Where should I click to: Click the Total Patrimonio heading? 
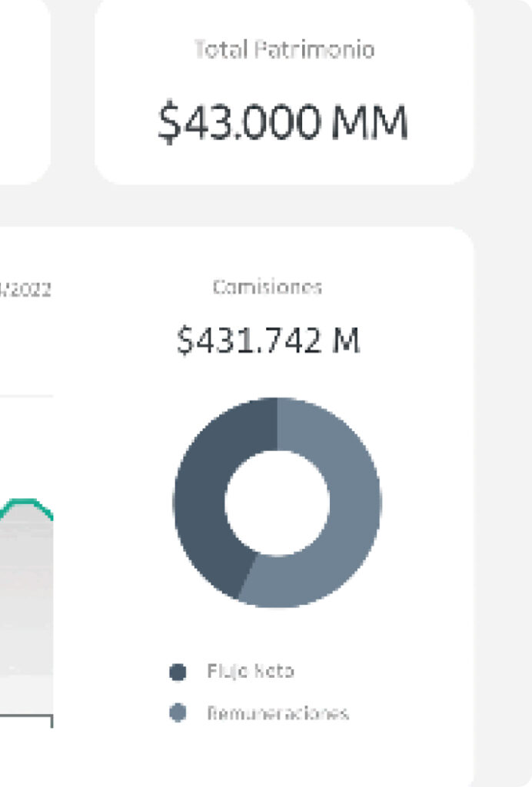(x=284, y=51)
